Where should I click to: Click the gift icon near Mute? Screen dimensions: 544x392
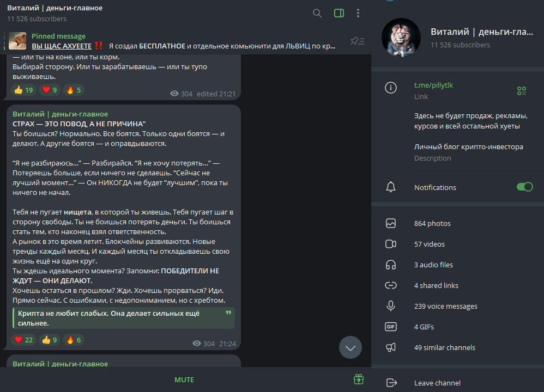[358, 379]
